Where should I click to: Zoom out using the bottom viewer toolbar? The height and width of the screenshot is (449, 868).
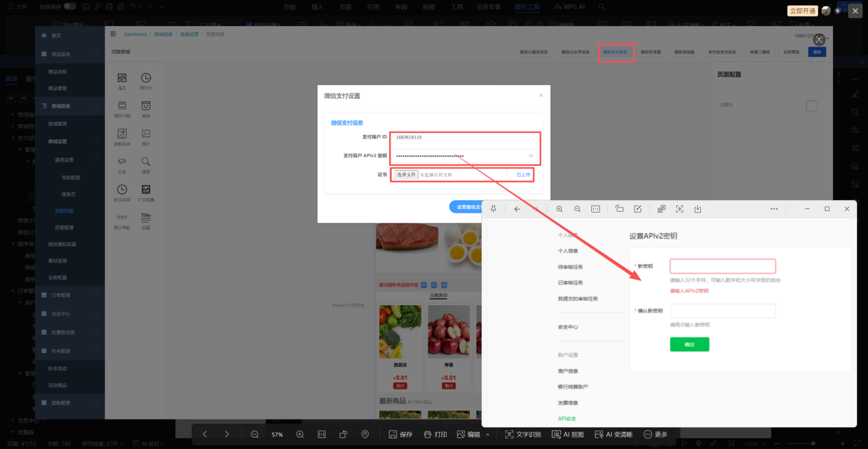coord(255,435)
